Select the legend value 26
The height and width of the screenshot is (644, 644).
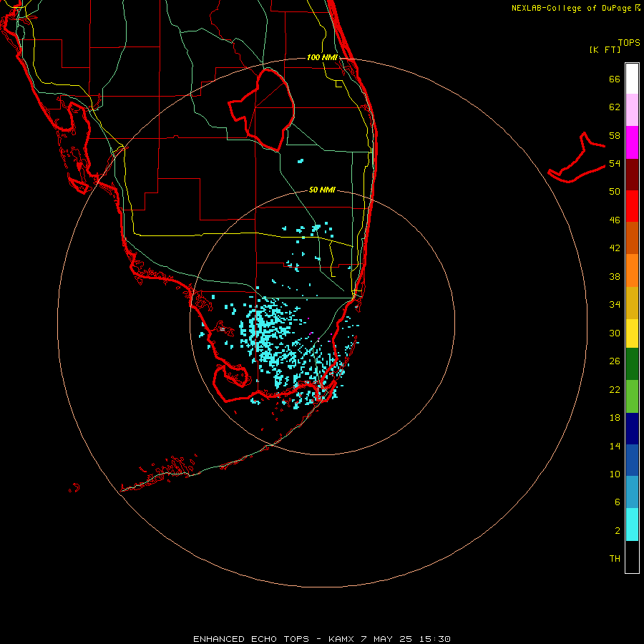click(615, 361)
